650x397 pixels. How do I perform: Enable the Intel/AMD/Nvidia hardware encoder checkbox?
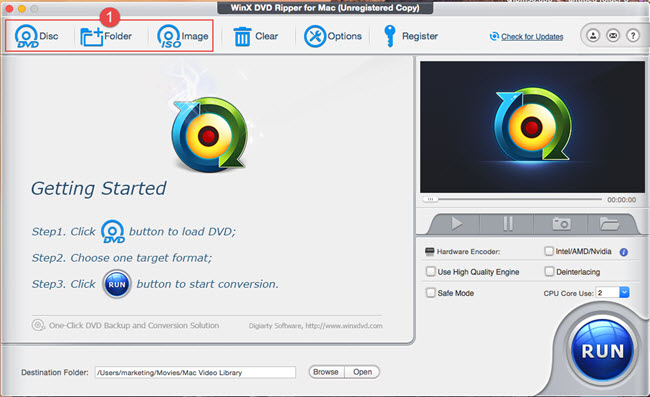click(x=549, y=251)
